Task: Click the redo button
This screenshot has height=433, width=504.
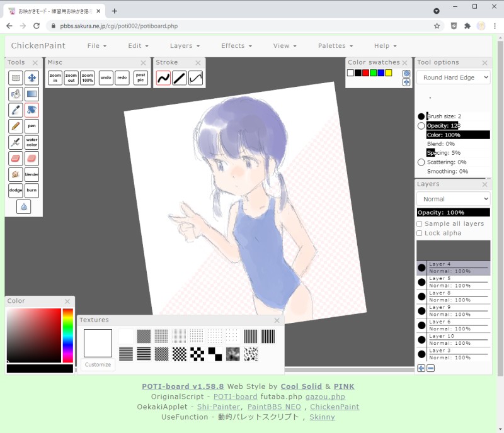Action: click(122, 78)
